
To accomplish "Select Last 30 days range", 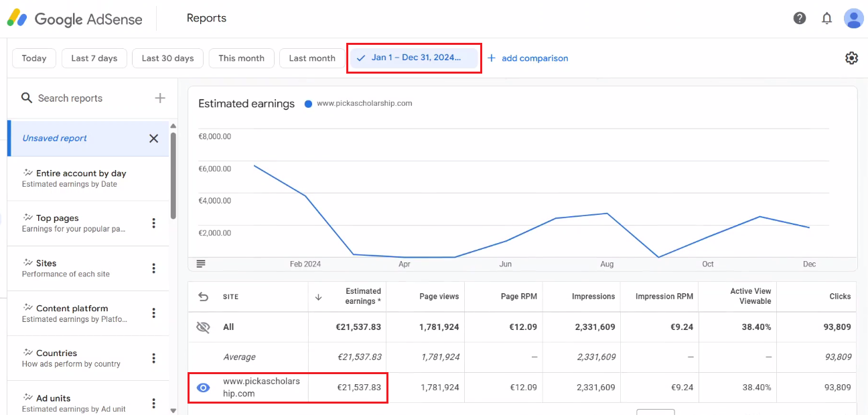I will click(x=168, y=58).
